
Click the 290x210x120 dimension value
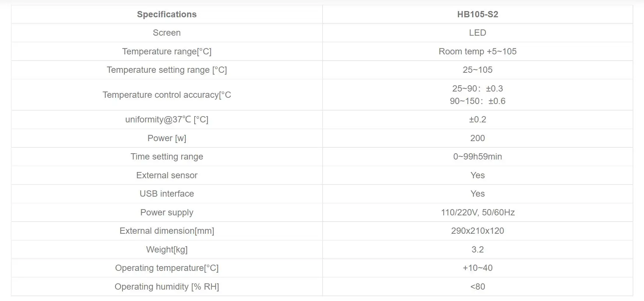tap(477, 231)
